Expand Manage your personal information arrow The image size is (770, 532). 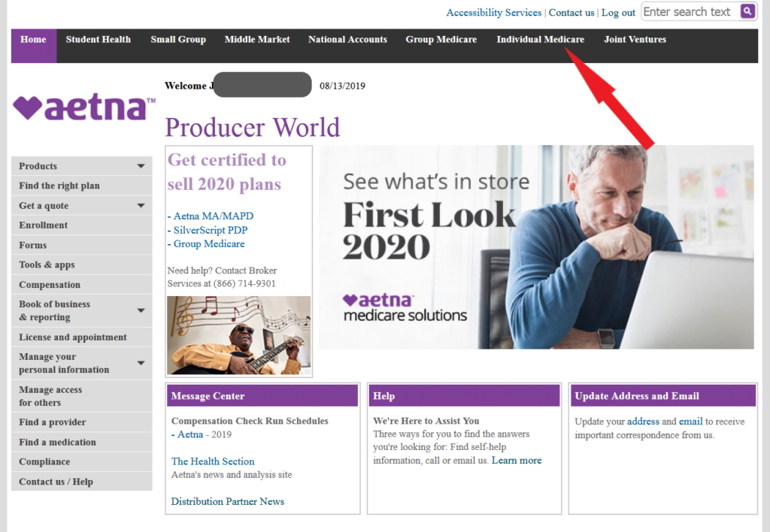141,363
